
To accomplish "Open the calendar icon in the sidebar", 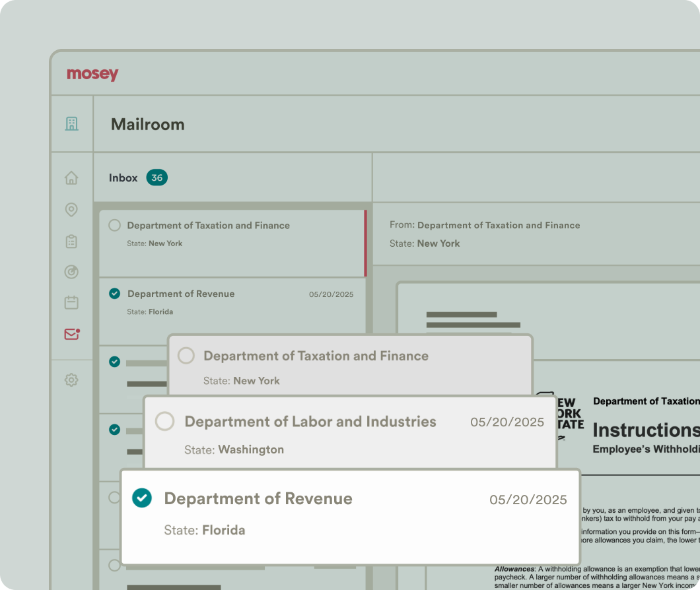I will point(71,302).
